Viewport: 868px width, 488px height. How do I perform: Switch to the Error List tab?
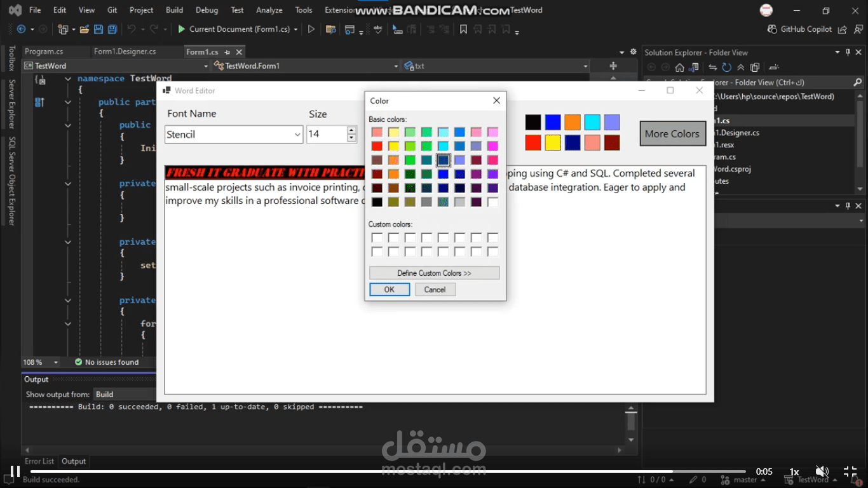tap(39, 461)
